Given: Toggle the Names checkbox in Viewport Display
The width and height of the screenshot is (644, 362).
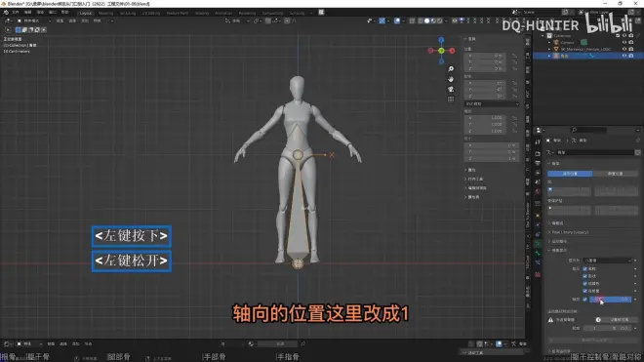Looking at the screenshot, I should (x=584, y=268).
